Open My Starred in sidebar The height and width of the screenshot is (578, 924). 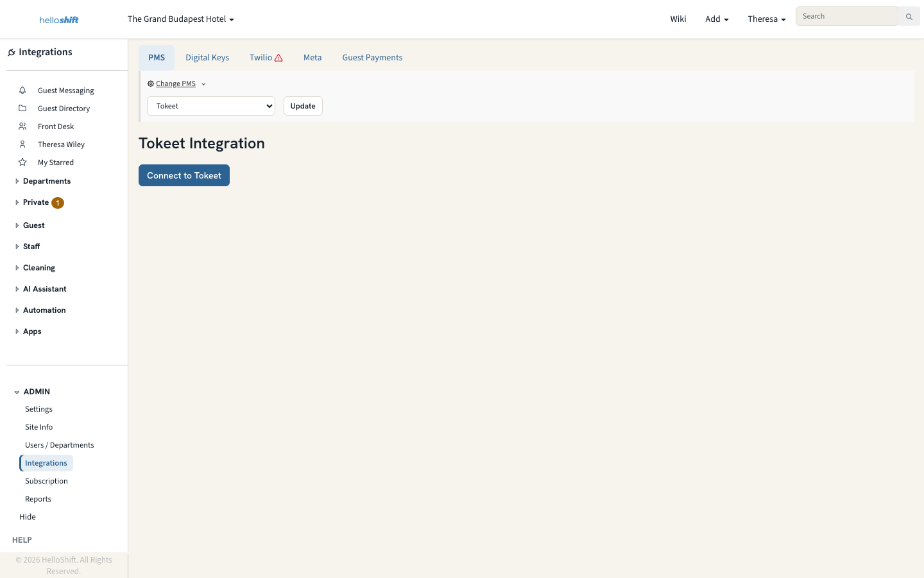tap(56, 162)
